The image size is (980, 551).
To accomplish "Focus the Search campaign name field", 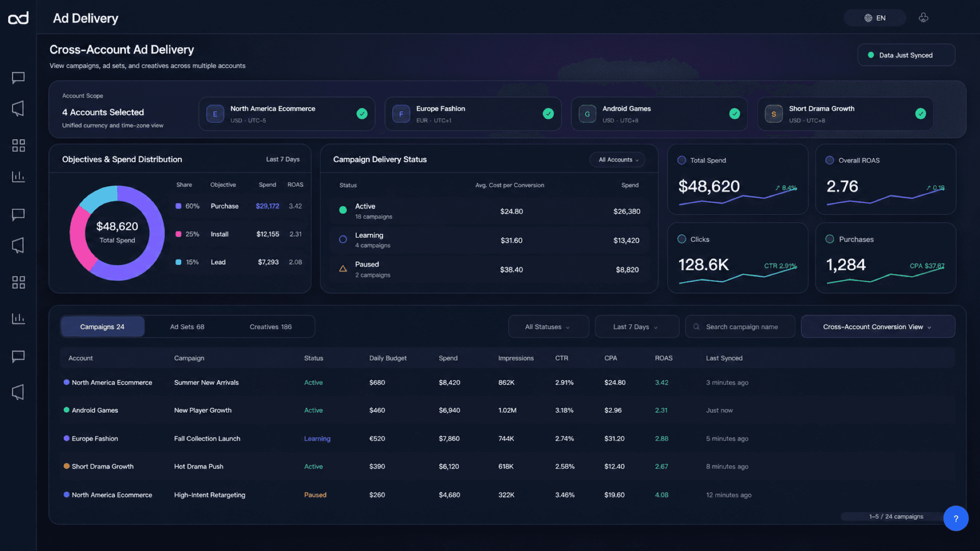I will [x=740, y=327].
